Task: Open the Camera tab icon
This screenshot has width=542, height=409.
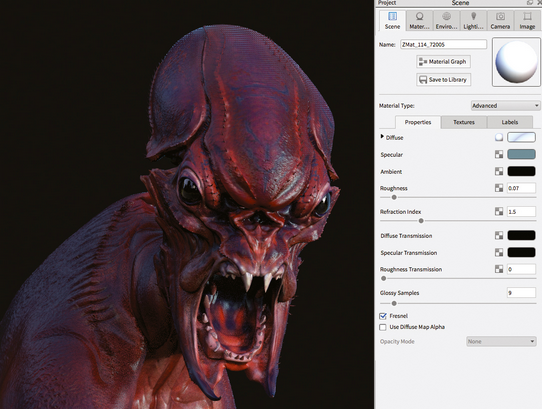Action: [x=500, y=20]
